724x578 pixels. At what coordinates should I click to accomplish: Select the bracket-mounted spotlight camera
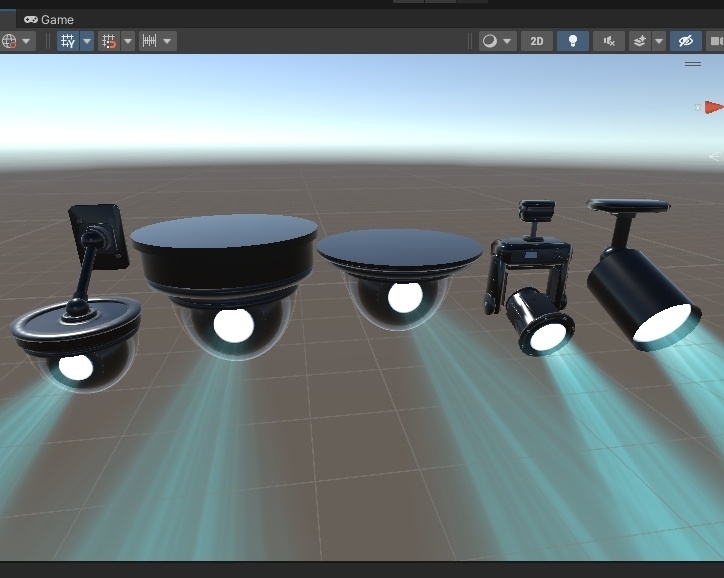pos(531,277)
